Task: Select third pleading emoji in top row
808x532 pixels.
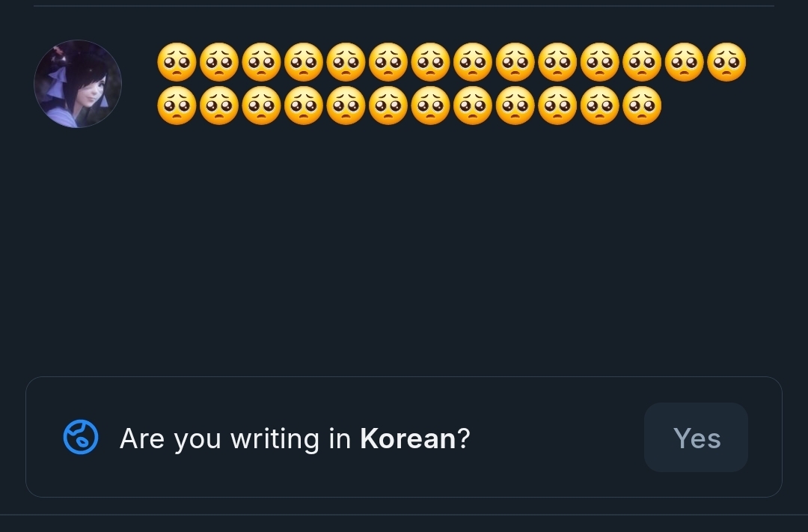Action: [261, 62]
